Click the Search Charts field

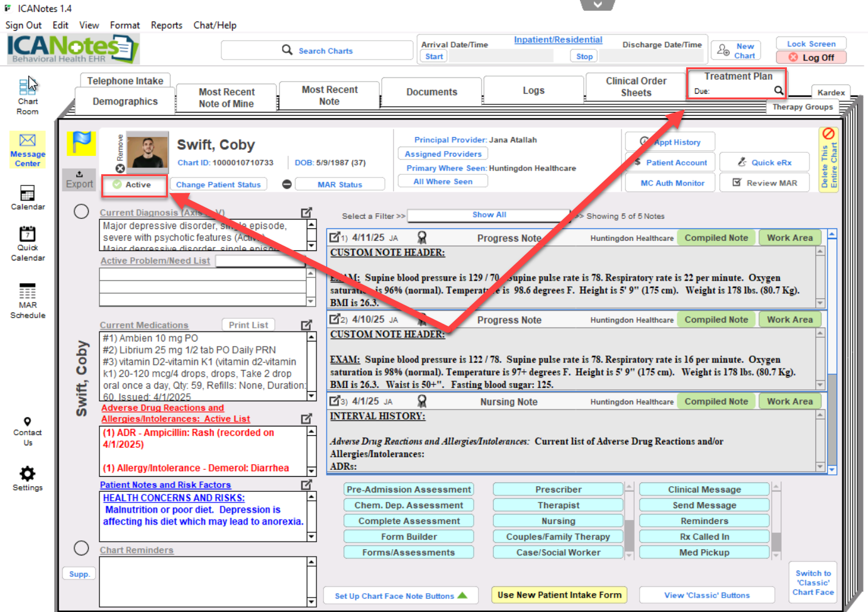pos(317,50)
